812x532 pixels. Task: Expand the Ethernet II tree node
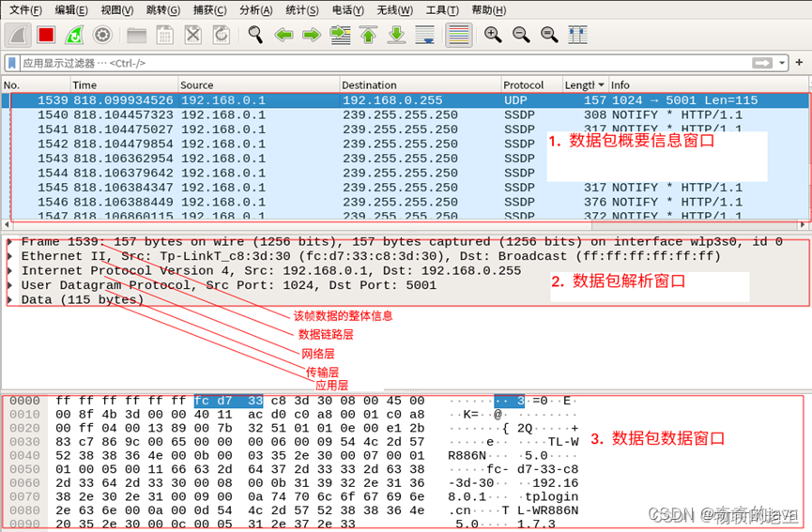9,256
